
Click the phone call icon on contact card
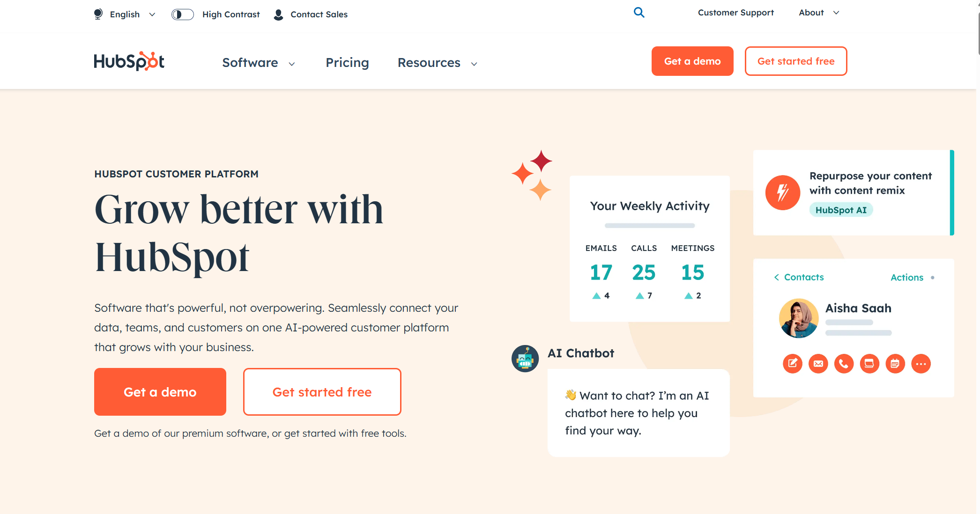click(844, 364)
